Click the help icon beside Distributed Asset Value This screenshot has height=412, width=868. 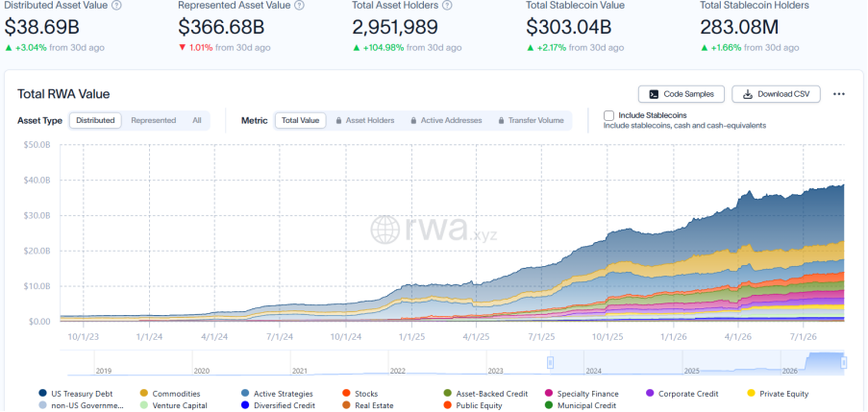116,6
